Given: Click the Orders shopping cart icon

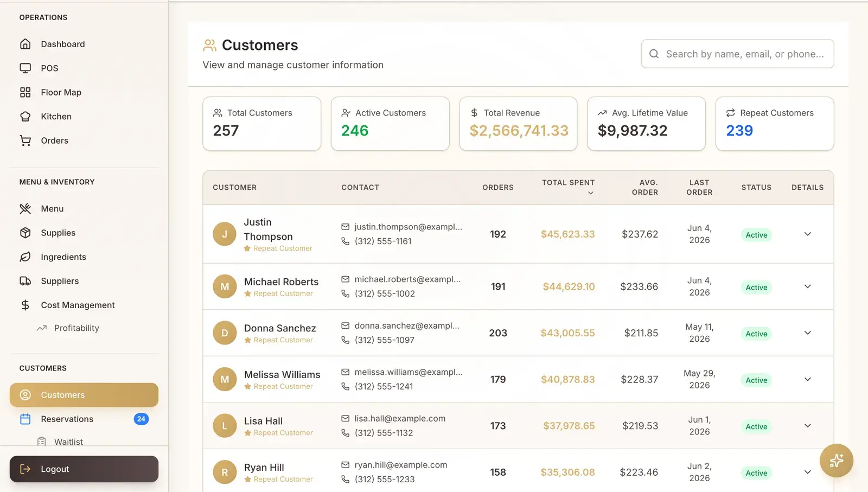Looking at the screenshot, I should pyautogui.click(x=25, y=140).
